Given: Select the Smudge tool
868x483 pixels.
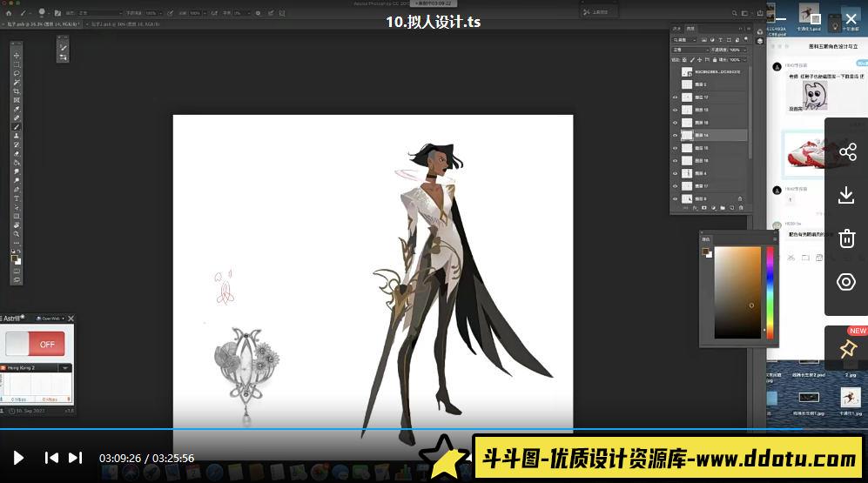Looking at the screenshot, I should click(17, 171).
